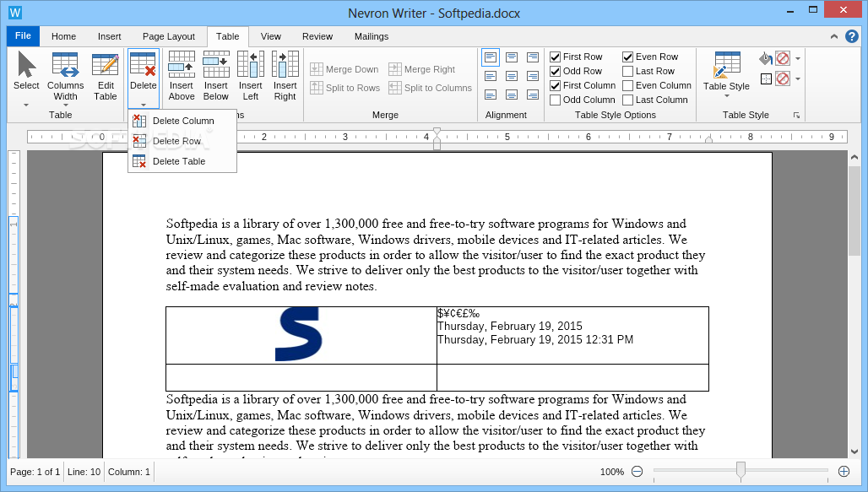Open the Table Style dialog launcher

(796, 115)
